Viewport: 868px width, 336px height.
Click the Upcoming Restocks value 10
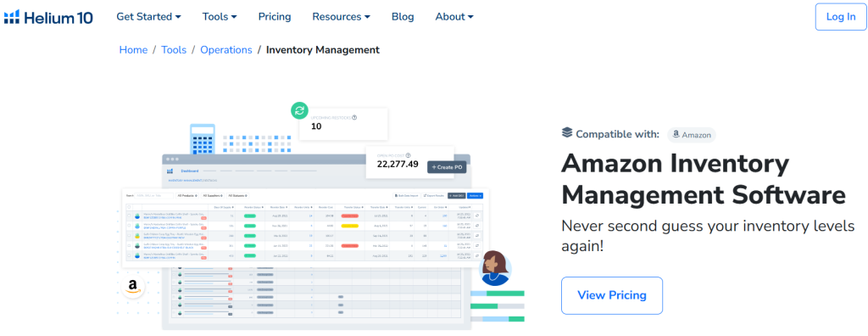316,126
